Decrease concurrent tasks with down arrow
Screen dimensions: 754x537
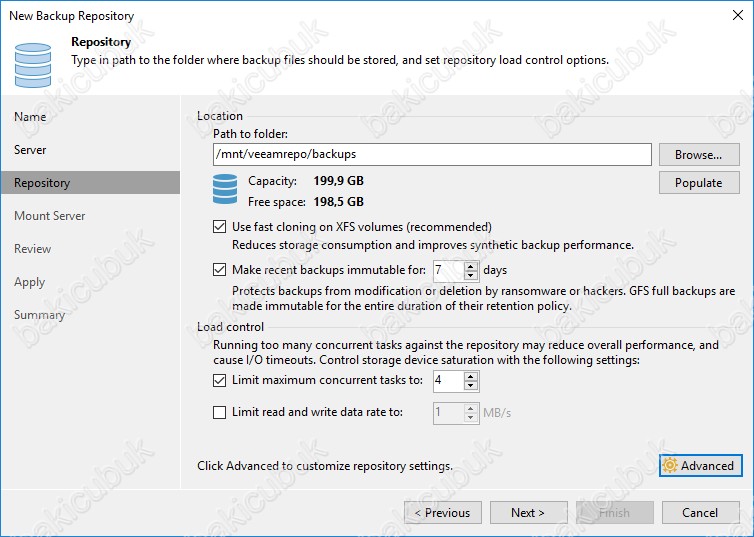[471, 386]
